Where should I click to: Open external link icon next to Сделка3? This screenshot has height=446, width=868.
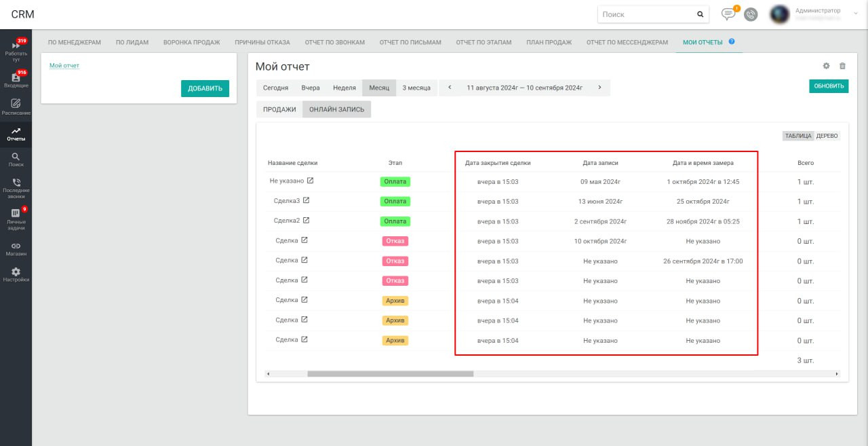[x=306, y=200]
